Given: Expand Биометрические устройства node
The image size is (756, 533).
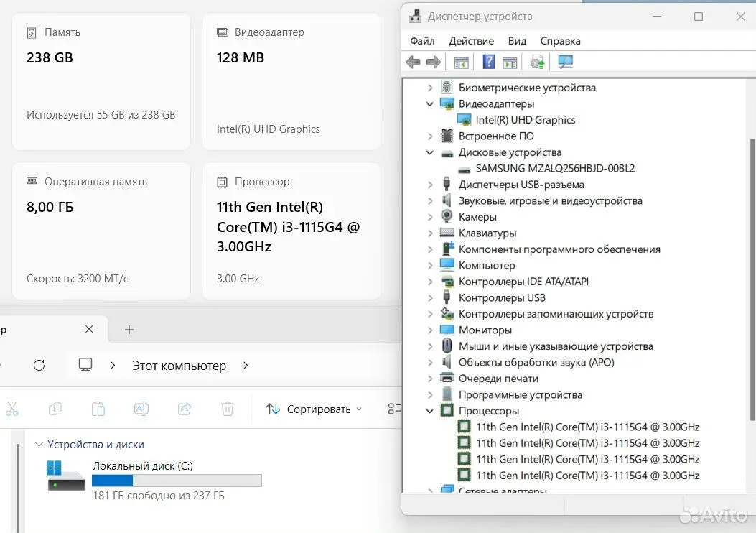Looking at the screenshot, I should [x=430, y=88].
